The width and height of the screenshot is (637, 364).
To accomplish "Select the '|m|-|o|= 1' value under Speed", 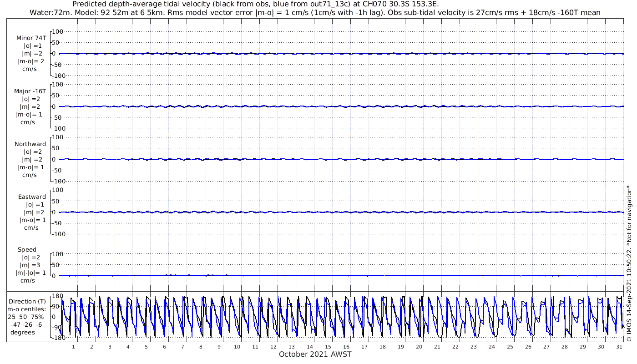I will pos(30,273).
